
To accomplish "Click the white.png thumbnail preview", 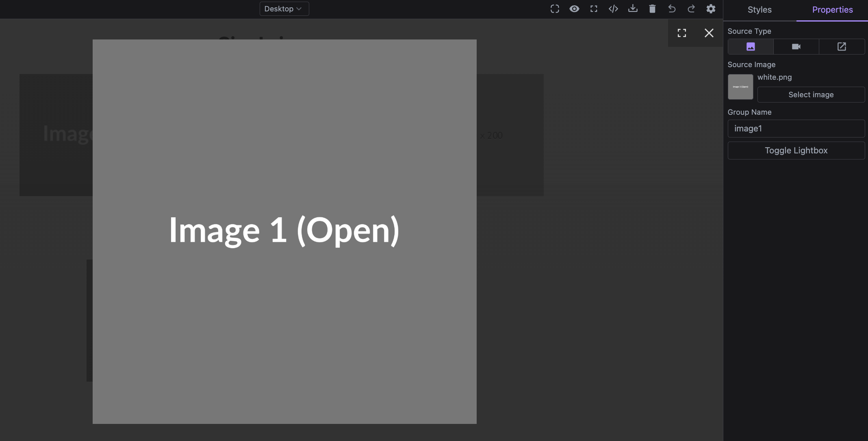I will 740,87.
